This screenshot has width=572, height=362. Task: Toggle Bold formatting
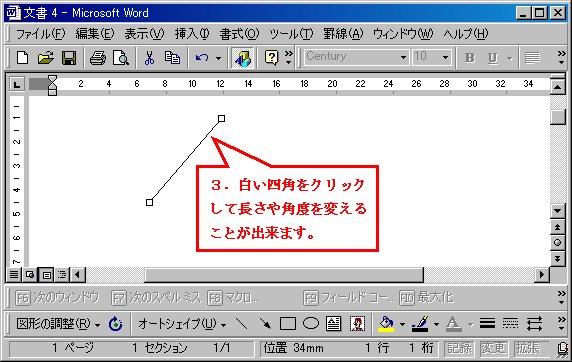coord(470,58)
